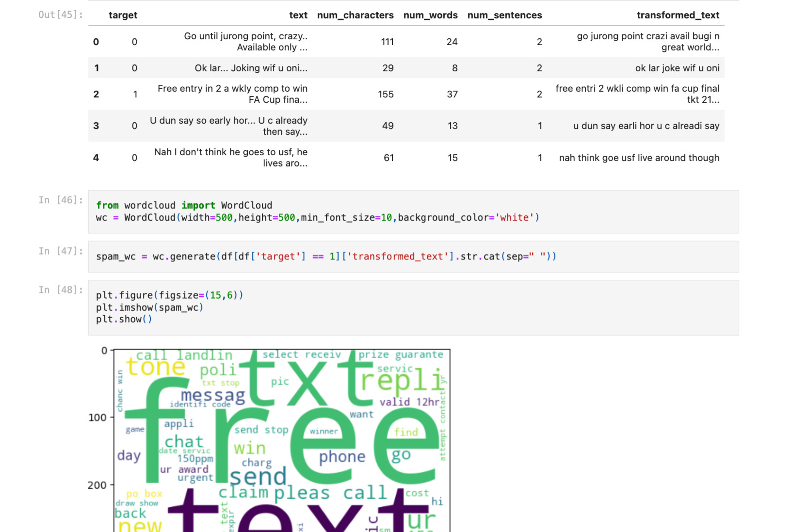Click the word 'chat' in the word cloud
This screenshot has height=532, width=807.
184,442
